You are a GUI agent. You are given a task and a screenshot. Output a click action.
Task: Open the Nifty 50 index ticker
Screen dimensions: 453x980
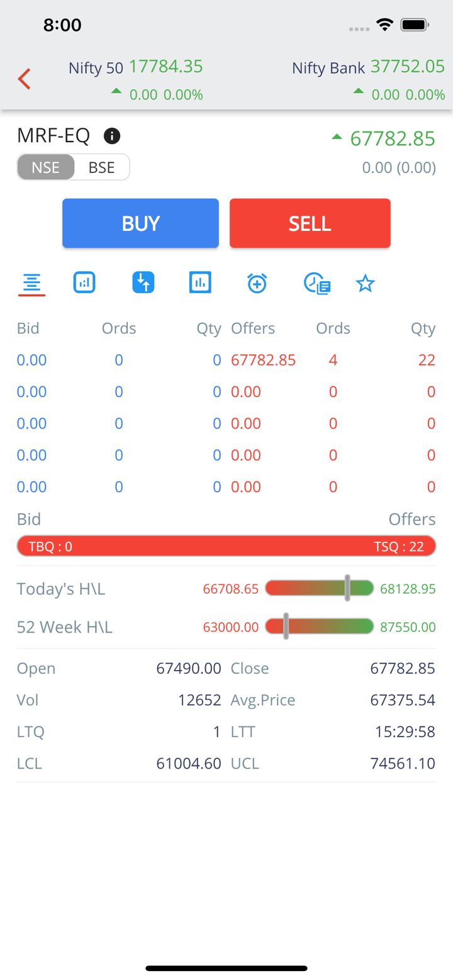point(135,80)
